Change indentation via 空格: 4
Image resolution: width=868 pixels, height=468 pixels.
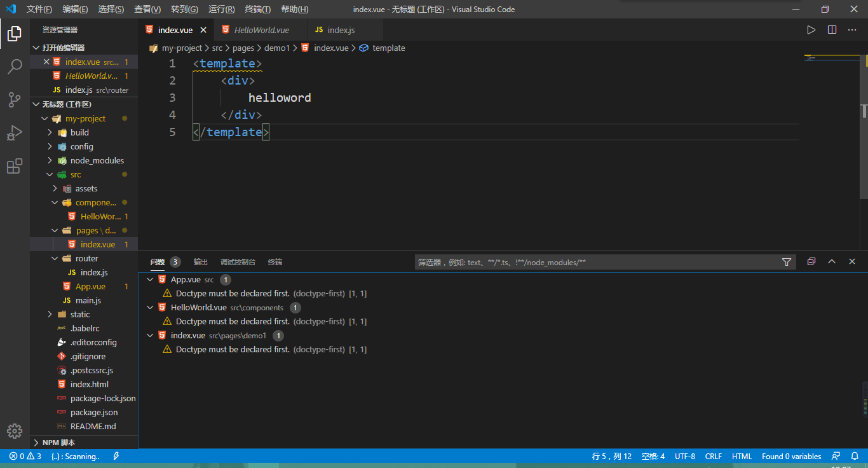tap(653, 456)
